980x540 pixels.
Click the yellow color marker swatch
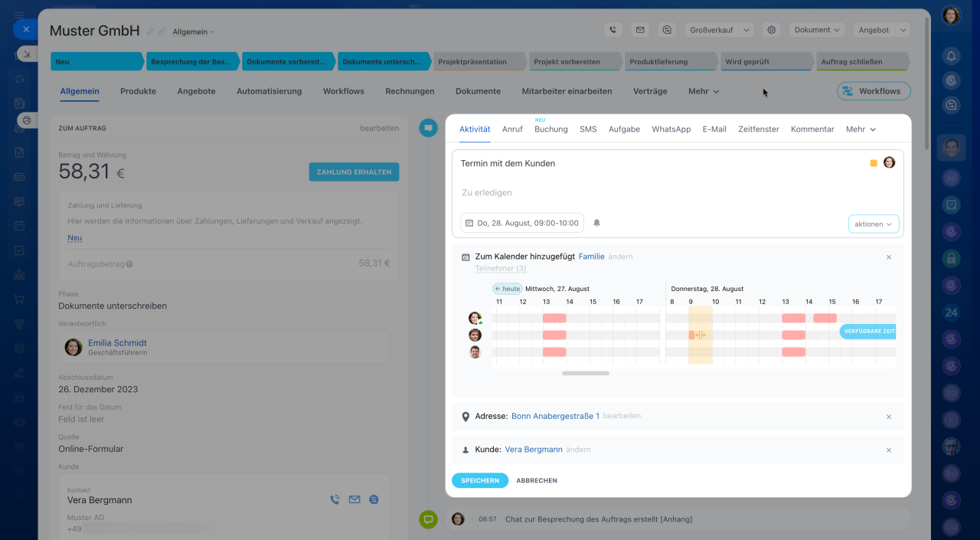click(874, 163)
